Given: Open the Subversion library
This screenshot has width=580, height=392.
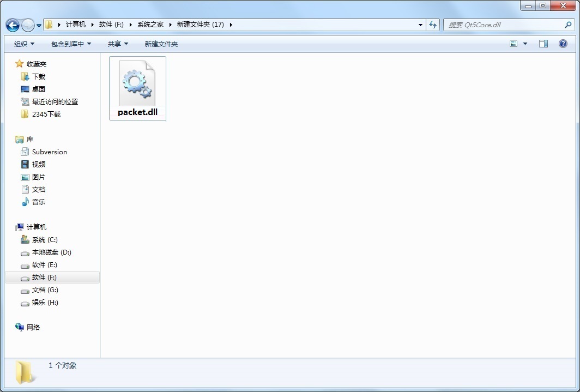Looking at the screenshot, I should click(x=49, y=152).
